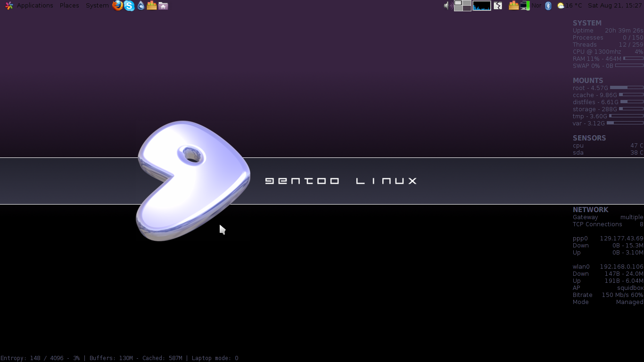The width and height of the screenshot is (644, 362).
Task: Click the SWAP usage bar
Action: pyautogui.click(x=629, y=66)
